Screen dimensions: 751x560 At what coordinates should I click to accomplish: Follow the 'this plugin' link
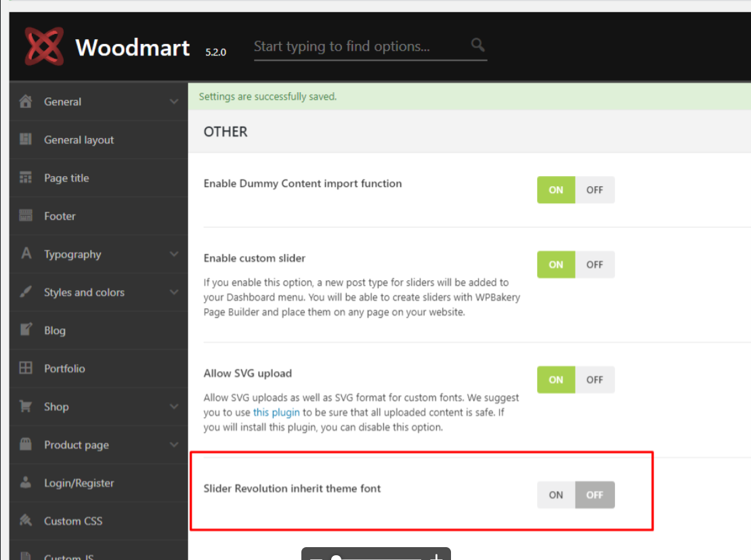tap(276, 412)
